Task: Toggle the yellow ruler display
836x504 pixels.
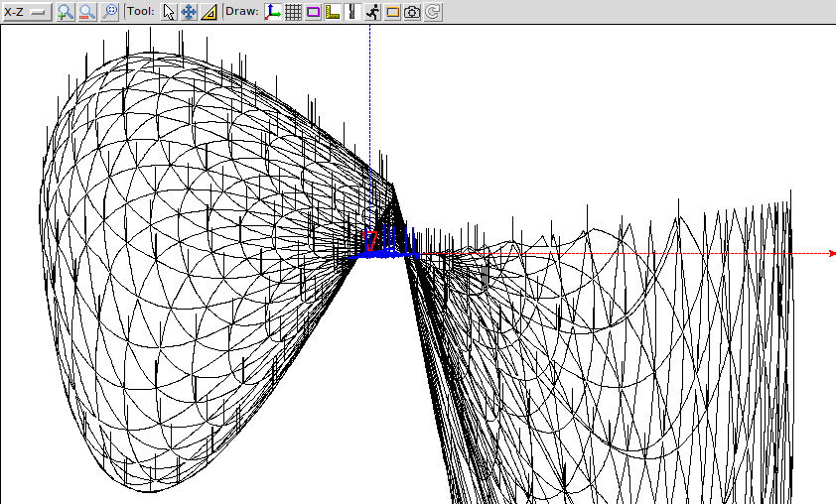Action: pyautogui.click(x=333, y=12)
